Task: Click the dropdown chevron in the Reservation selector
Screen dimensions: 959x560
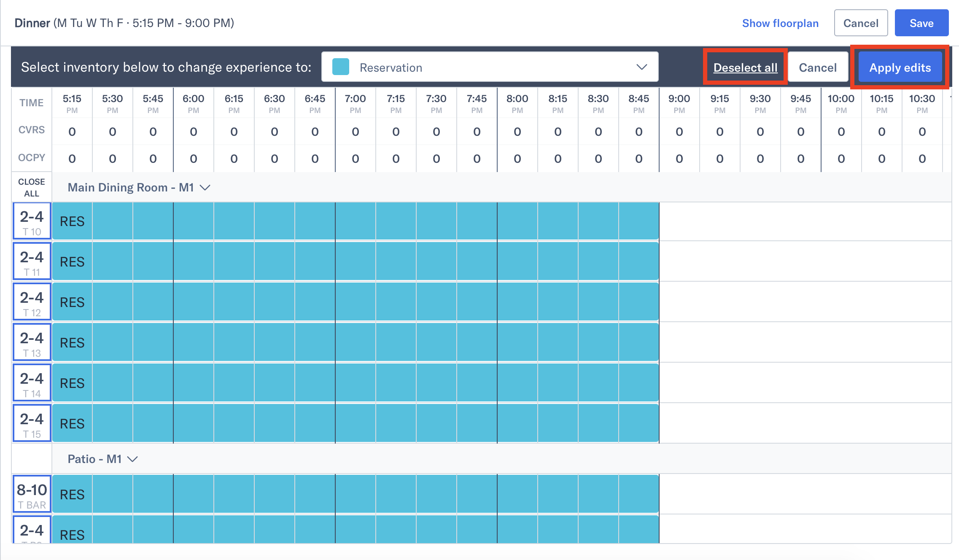Action: point(642,67)
